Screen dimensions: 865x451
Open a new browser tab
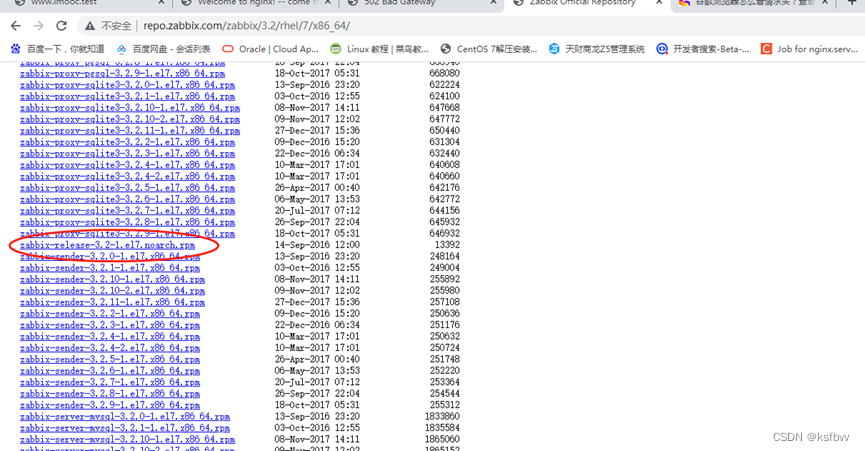(x=852, y=3)
